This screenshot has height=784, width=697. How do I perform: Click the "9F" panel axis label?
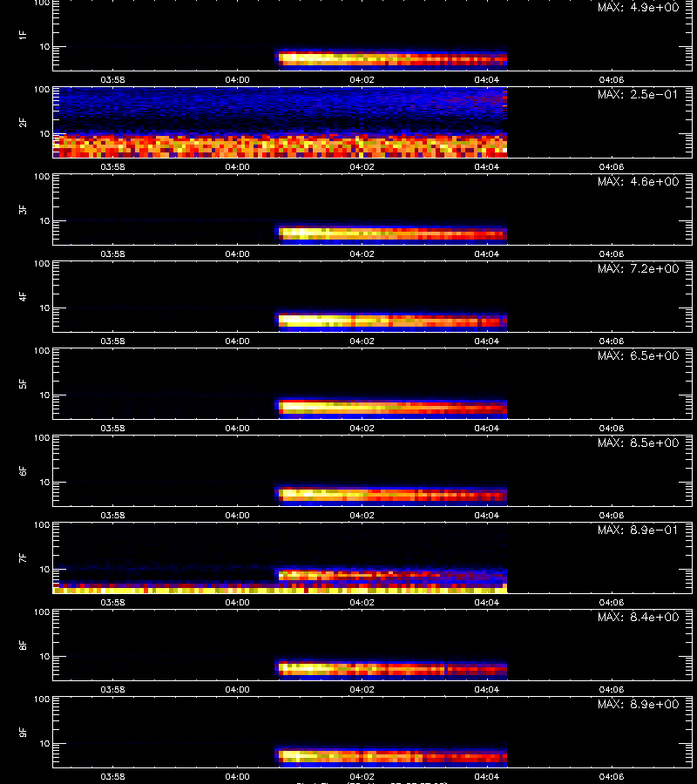point(23,732)
